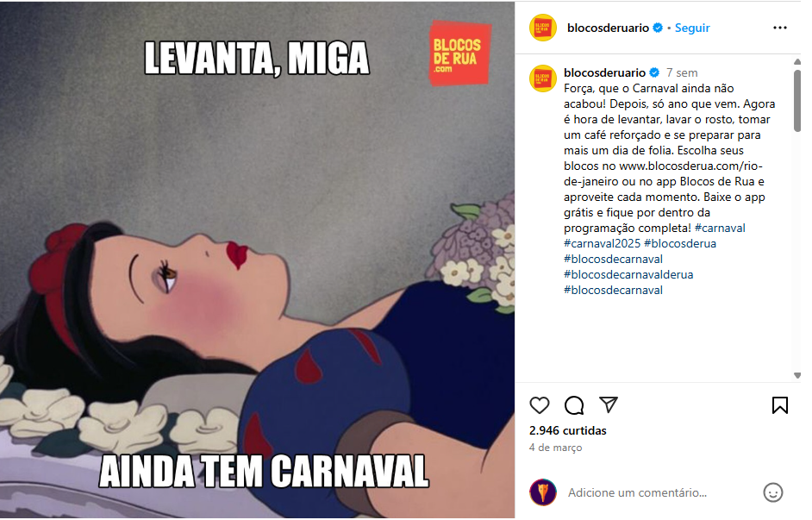The height and width of the screenshot is (520, 812).
Task: Share post using paper plane icon
Action: [x=609, y=404]
